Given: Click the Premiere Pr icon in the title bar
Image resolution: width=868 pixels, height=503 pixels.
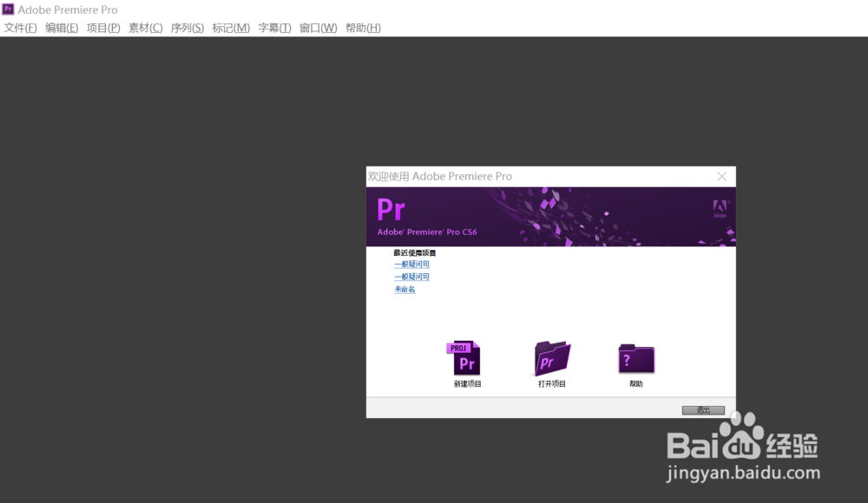Looking at the screenshot, I should click(x=8, y=9).
